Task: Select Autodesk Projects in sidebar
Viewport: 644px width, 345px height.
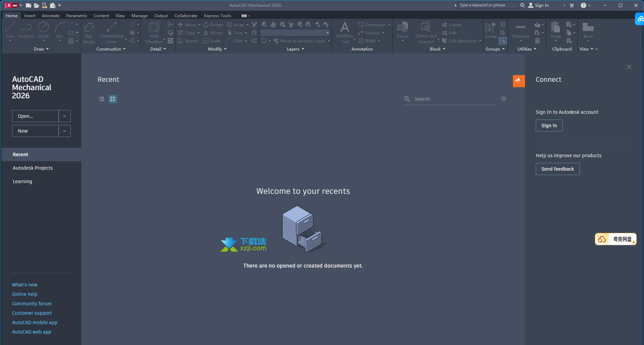Action: 41,168
